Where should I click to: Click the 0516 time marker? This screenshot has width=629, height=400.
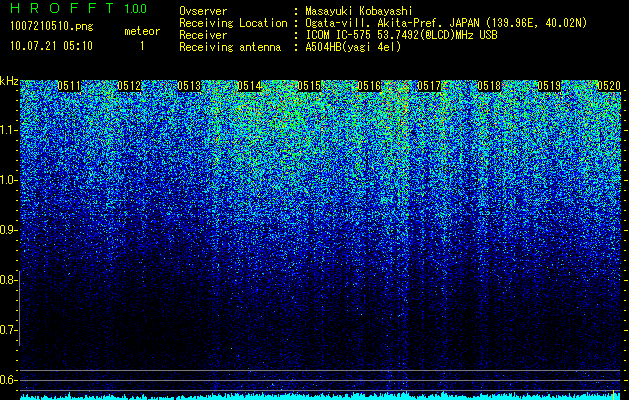click(369, 86)
